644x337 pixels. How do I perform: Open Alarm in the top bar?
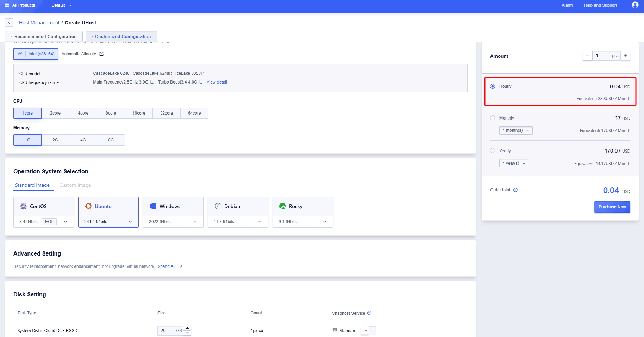coord(567,5)
